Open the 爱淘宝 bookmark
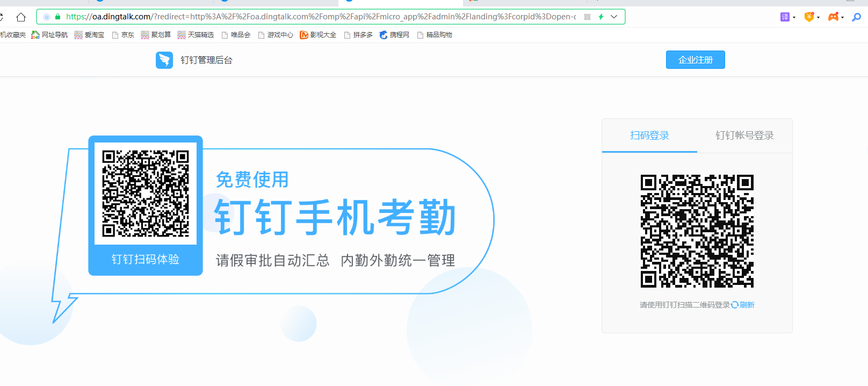Screen dimensions: 868x386 pos(89,35)
